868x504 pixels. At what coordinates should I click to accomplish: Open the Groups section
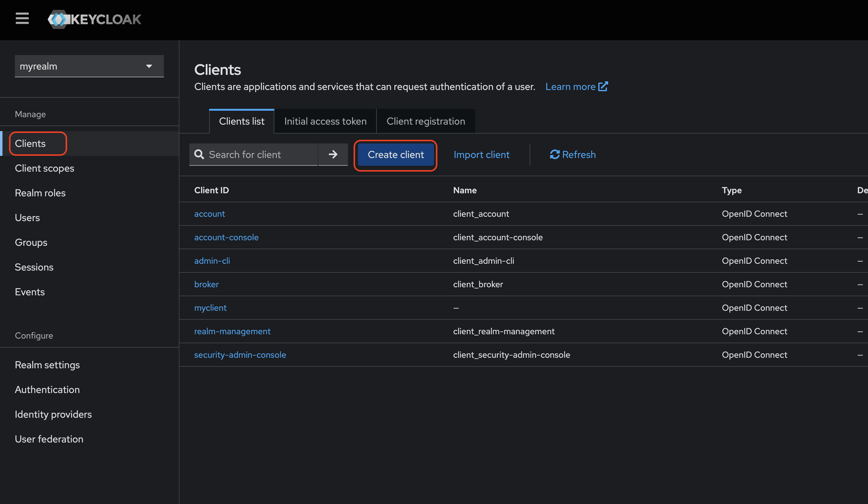[90, 242]
